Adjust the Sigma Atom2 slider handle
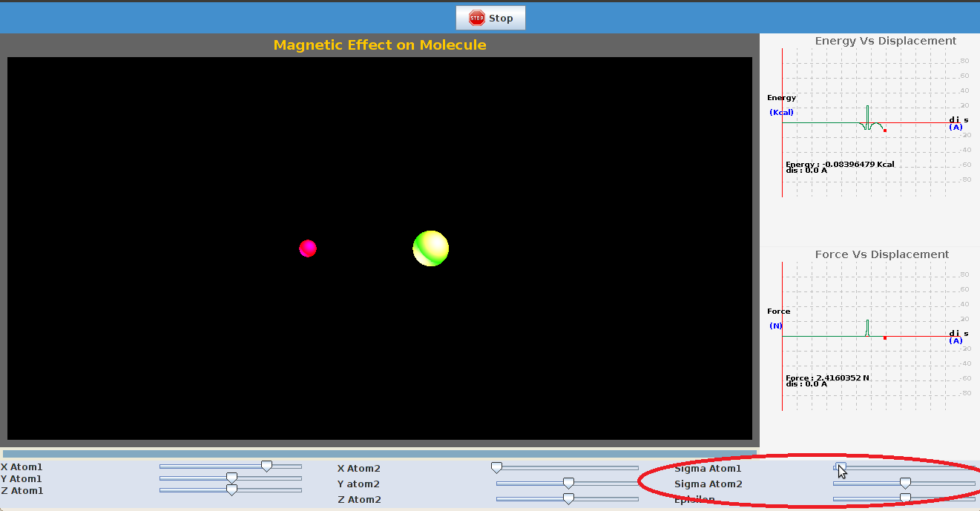Screen dimensions: 980x511 tap(905, 484)
